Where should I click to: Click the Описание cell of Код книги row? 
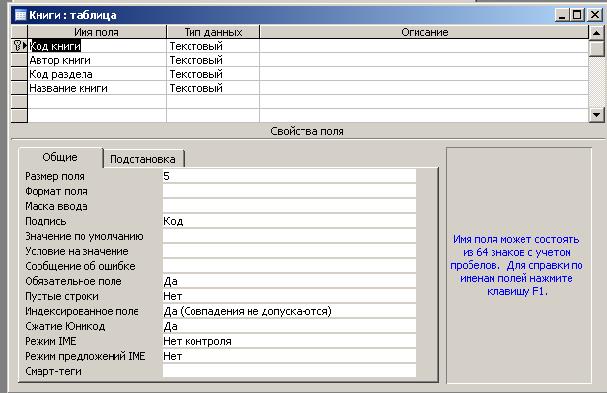[424, 46]
